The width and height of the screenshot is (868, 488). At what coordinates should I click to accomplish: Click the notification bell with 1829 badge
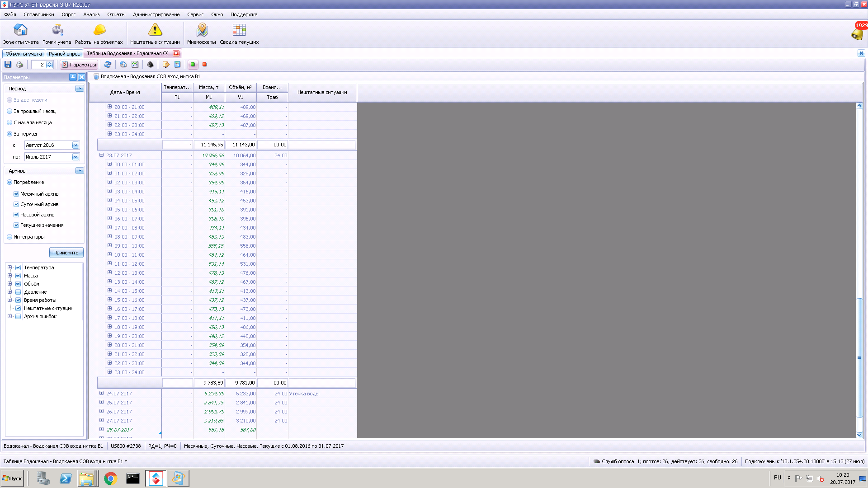pos(857,33)
